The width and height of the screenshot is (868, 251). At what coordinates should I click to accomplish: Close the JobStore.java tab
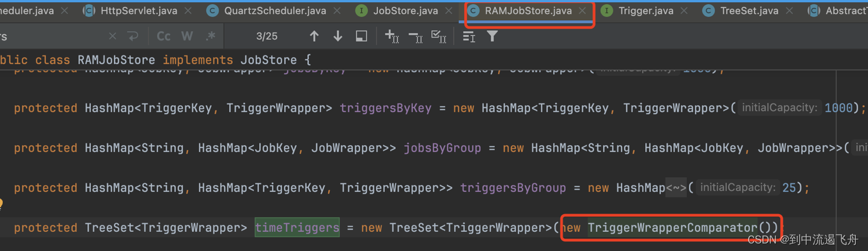tap(449, 10)
